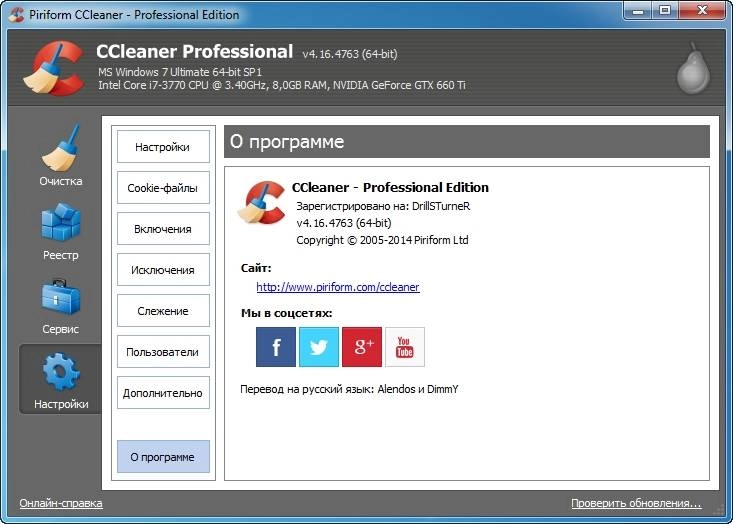Open the Cookie-файлы tab
Viewport: 733px width, 524px height.
click(163, 188)
